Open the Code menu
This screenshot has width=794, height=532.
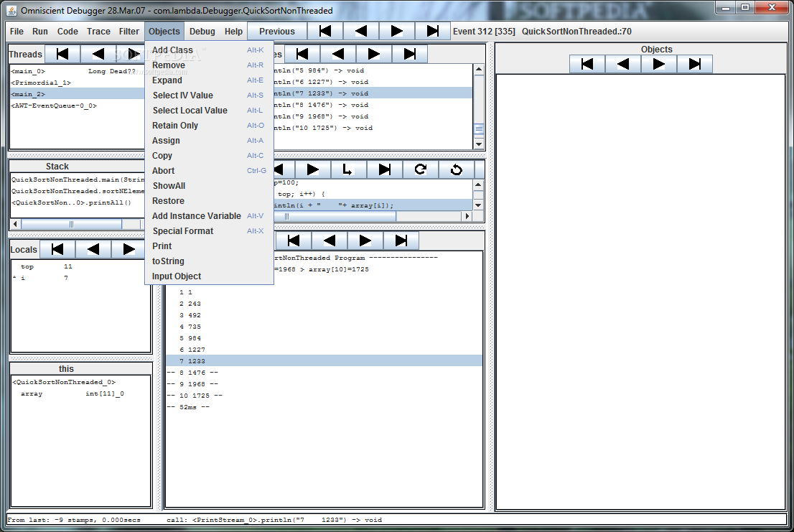[x=67, y=32]
